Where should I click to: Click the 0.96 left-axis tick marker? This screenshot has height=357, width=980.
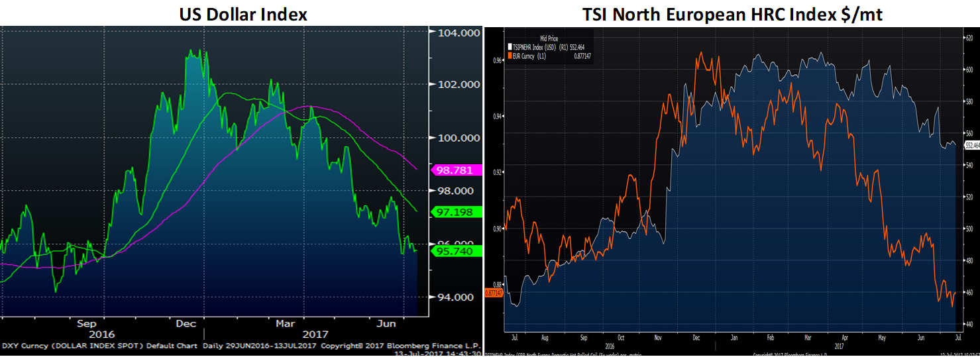[x=497, y=60]
